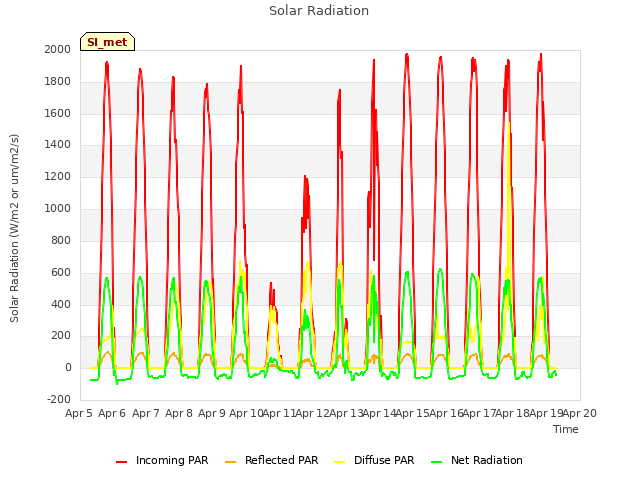Click the yellow Diffuse PAR legend swatch
The image size is (640, 480).
[x=340, y=462]
